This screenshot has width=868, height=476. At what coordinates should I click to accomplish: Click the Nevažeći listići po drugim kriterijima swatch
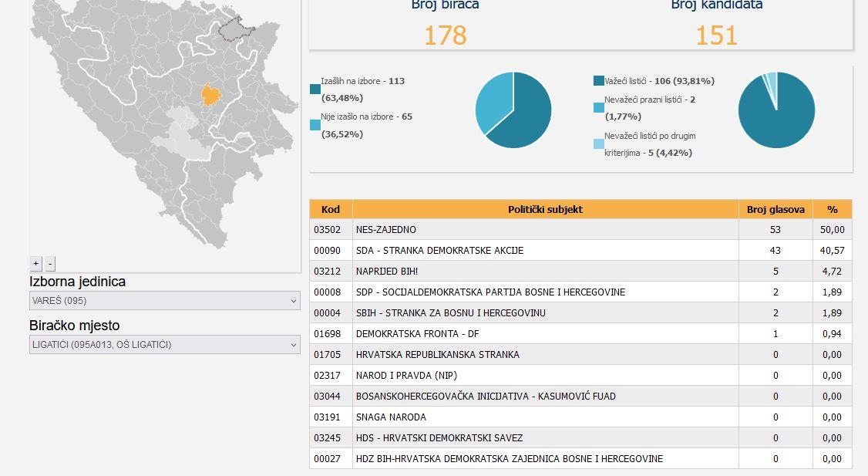click(598, 144)
